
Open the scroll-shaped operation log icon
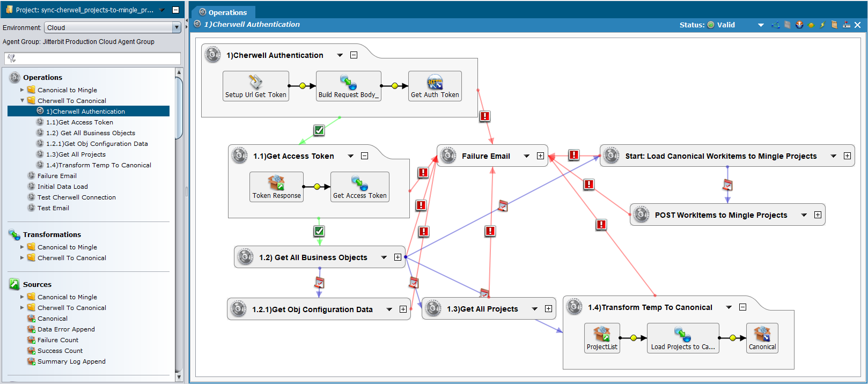coord(834,25)
